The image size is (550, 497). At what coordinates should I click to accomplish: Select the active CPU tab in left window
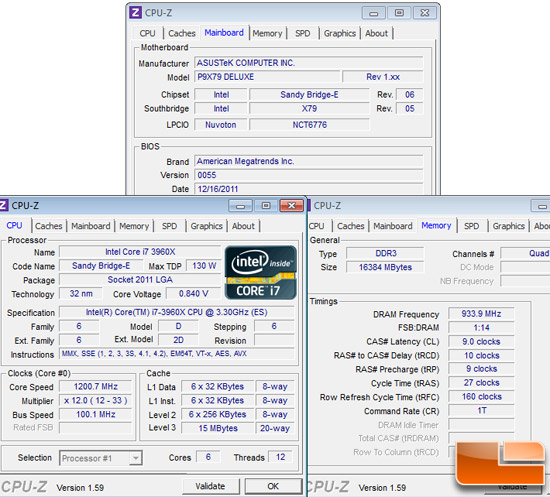pos(14,225)
